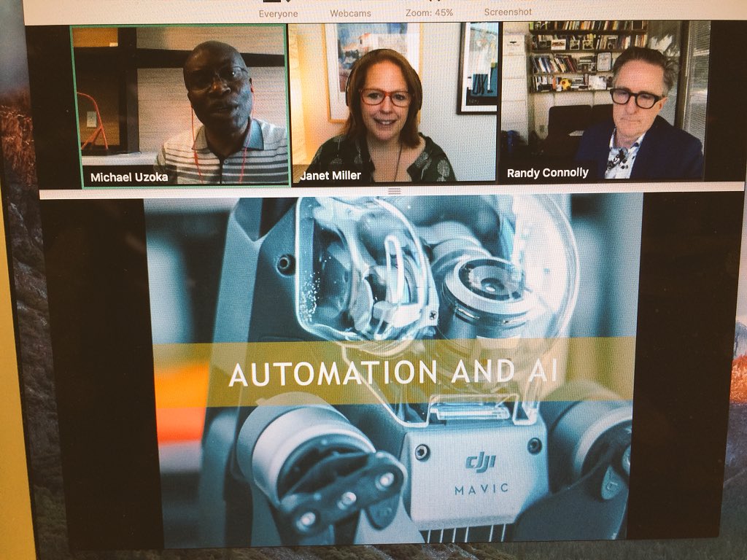The height and width of the screenshot is (560, 747).
Task: Adjust the zoom level indicator
Action: [x=429, y=12]
